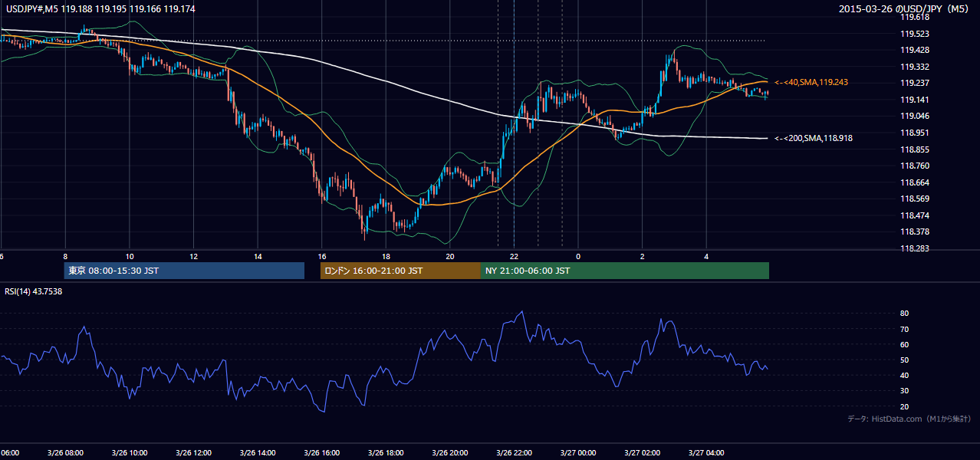This screenshot has width=980, height=460.
Task: Click the 118.855 price axis label
Action: click(x=916, y=149)
